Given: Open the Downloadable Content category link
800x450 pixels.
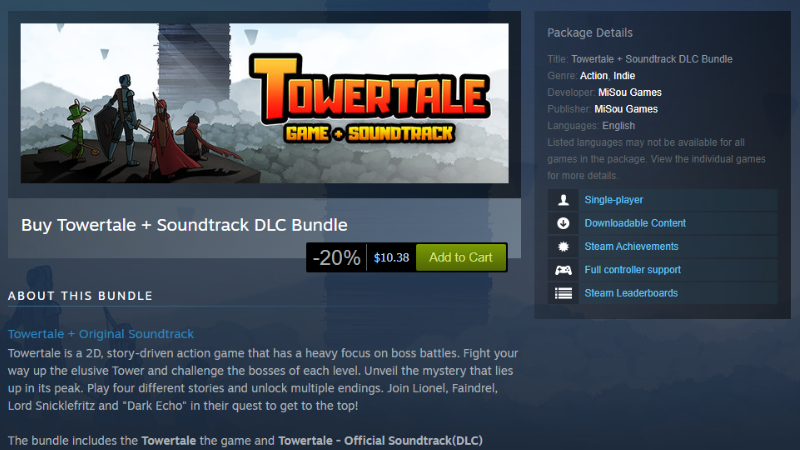Looking at the screenshot, I should (x=635, y=223).
